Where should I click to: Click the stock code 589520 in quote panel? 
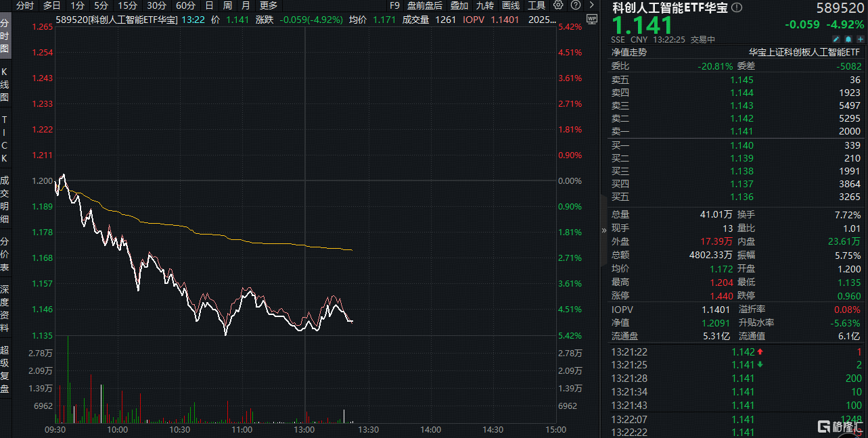pos(842,7)
